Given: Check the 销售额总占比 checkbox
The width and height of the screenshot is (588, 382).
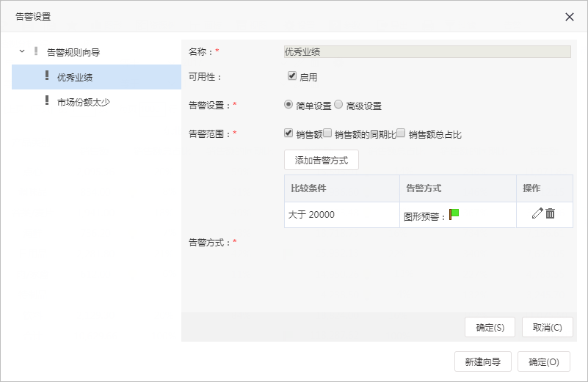Looking at the screenshot, I should point(401,133).
